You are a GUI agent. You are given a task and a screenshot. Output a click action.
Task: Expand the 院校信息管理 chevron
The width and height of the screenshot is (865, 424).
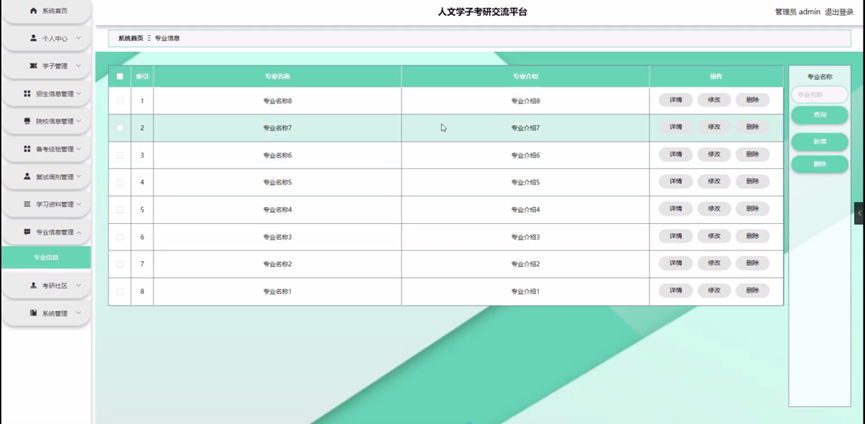78,121
